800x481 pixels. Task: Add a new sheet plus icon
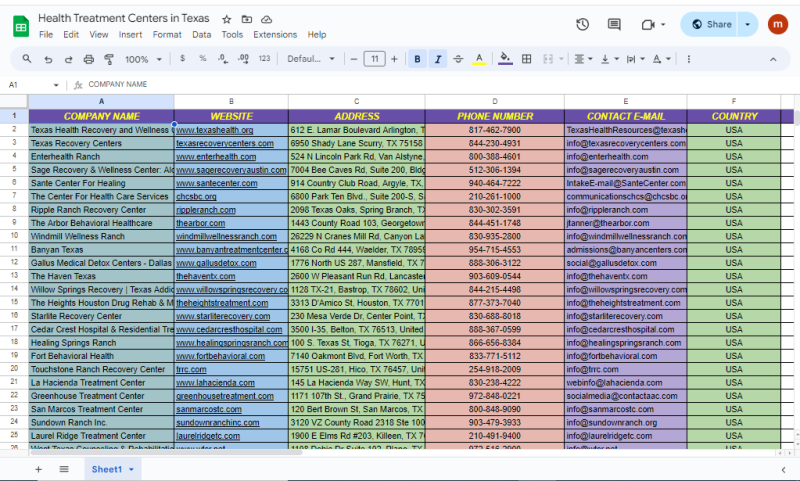[x=38, y=469]
